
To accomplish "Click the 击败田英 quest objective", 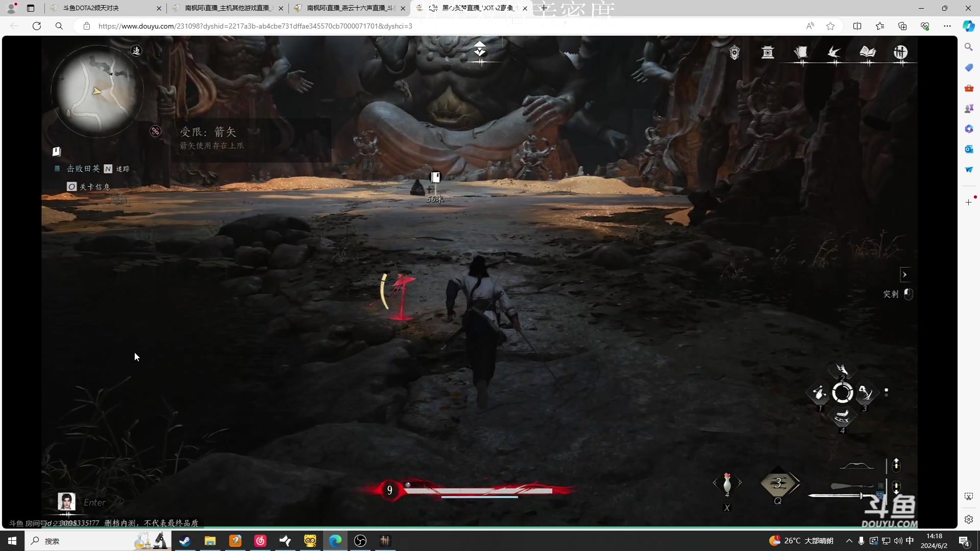I will point(83,169).
